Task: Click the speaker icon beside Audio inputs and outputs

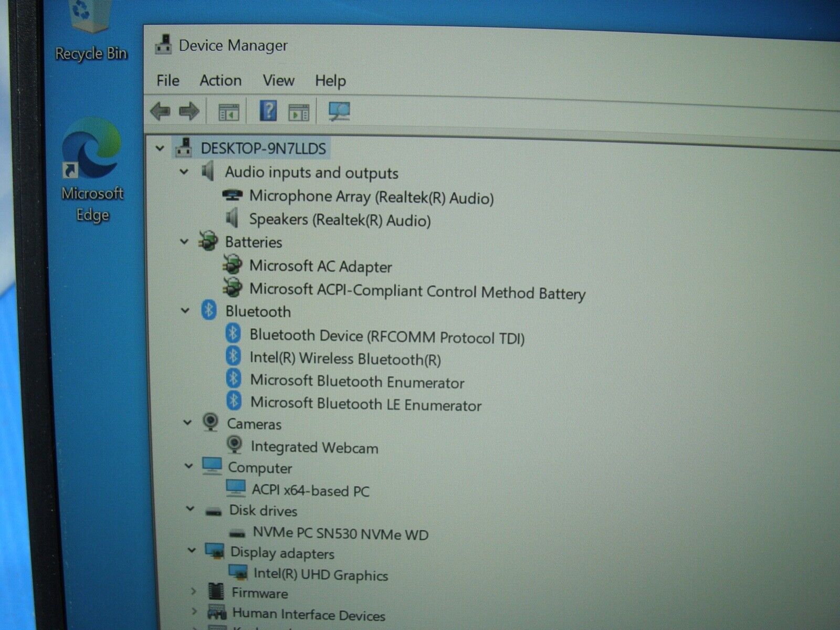Action: (208, 171)
